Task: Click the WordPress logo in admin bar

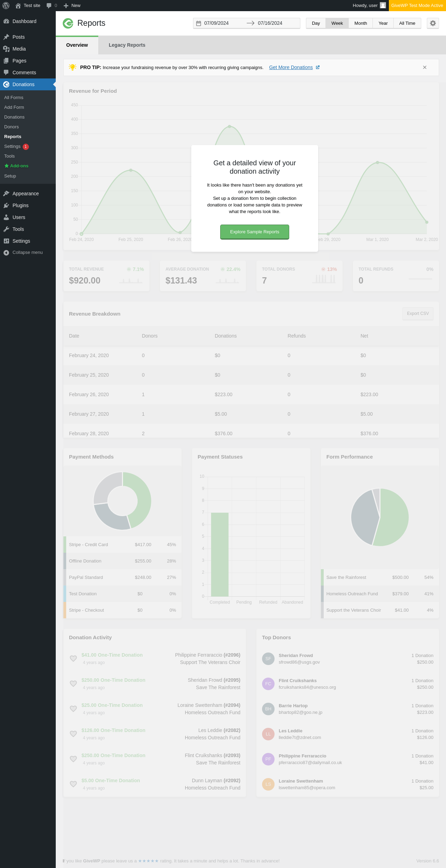Action: pyautogui.click(x=6, y=6)
